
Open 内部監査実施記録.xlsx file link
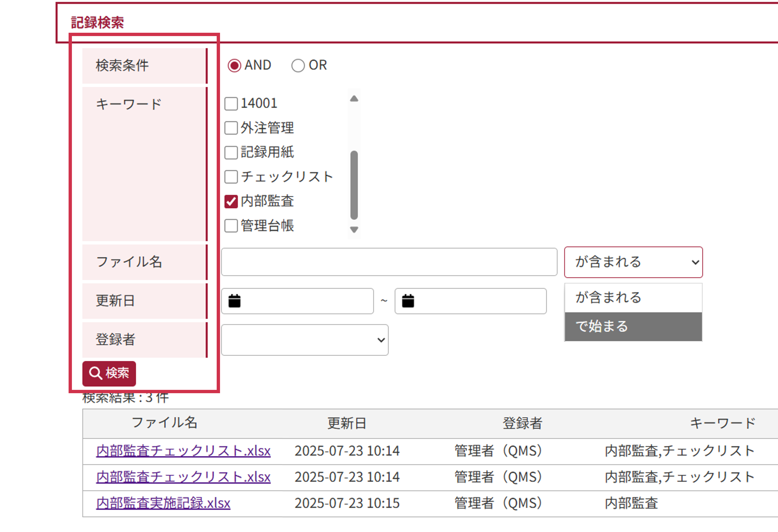tap(163, 503)
